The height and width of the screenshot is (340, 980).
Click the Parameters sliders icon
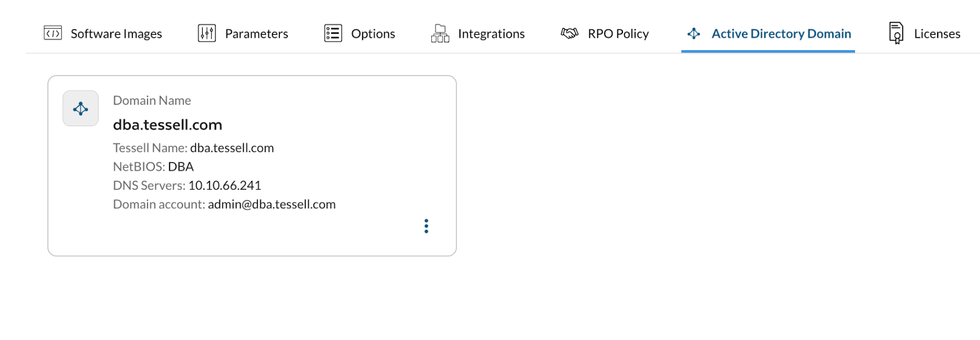click(207, 33)
